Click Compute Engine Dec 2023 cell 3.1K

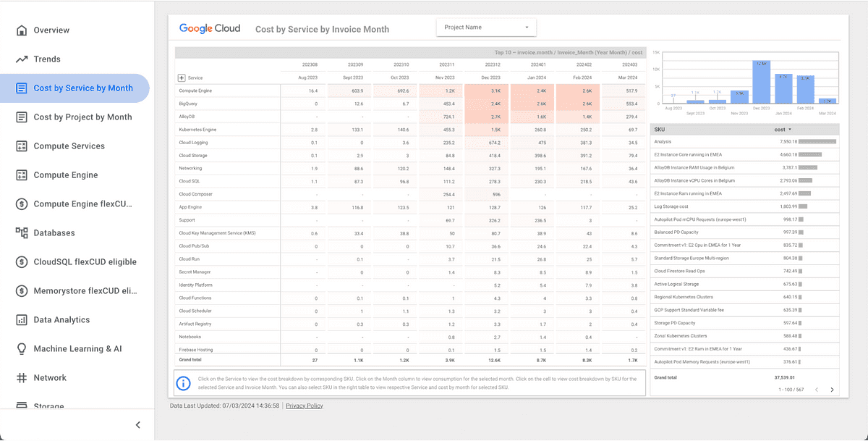click(x=486, y=91)
